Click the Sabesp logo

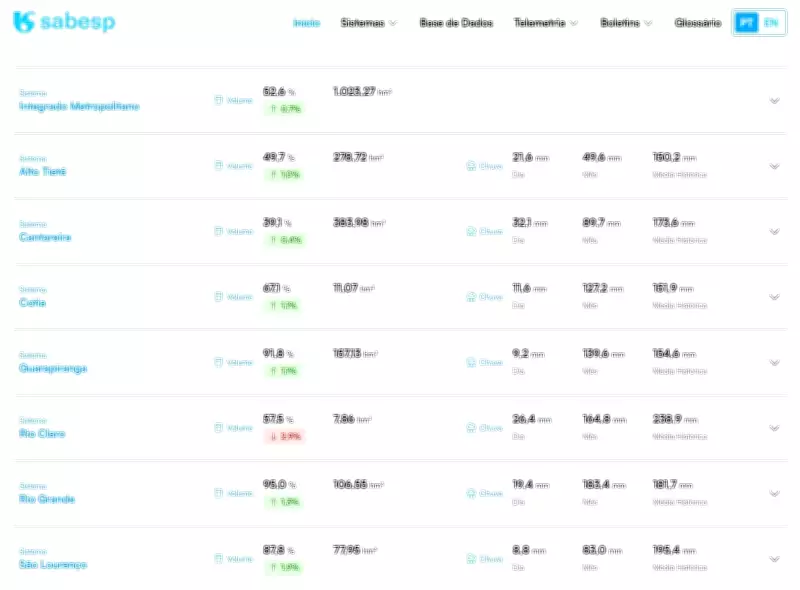click(x=65, y=22)
